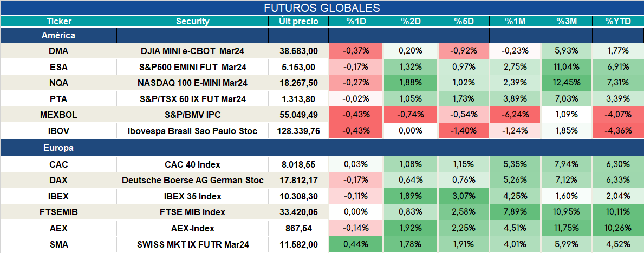Select the AEX-Index security name
This screenshot has width=644, height=253.
193,228
